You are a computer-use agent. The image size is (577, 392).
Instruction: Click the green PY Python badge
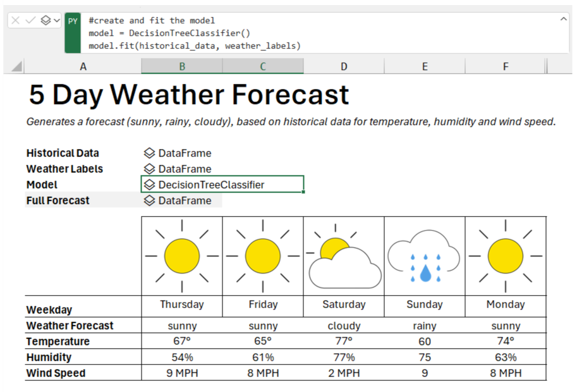pos(73,21)
